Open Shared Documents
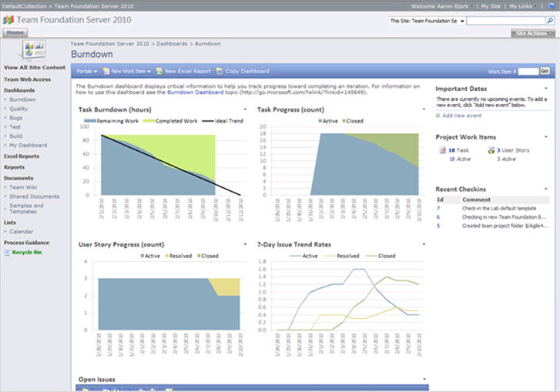This screenshot has width=560, height=392. click(x=35, y=196)
